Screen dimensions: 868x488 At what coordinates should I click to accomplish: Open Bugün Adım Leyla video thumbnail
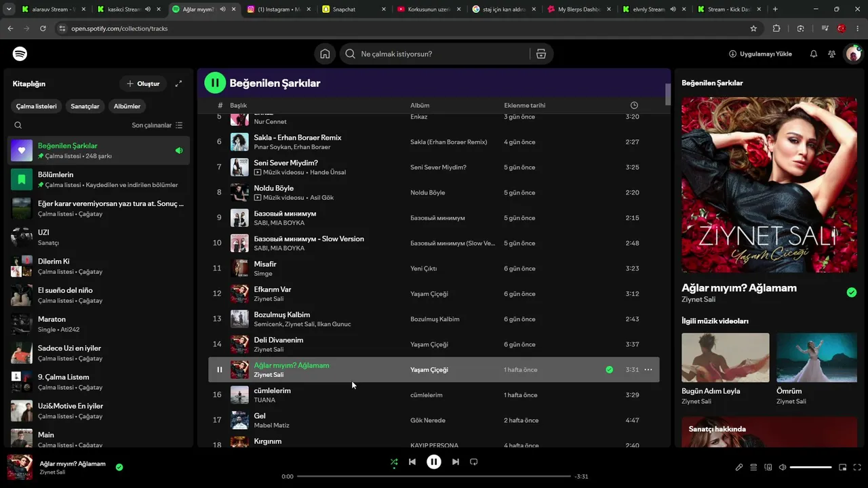[x=726, y=357]
